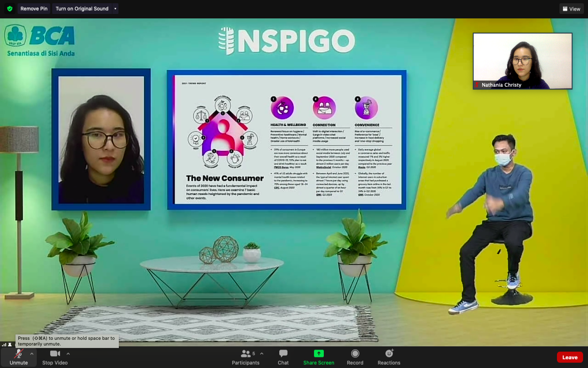The width and height of the screenshot is (588, 368).
Task: Show the Participants list
Action: click(x=245, y=357)
